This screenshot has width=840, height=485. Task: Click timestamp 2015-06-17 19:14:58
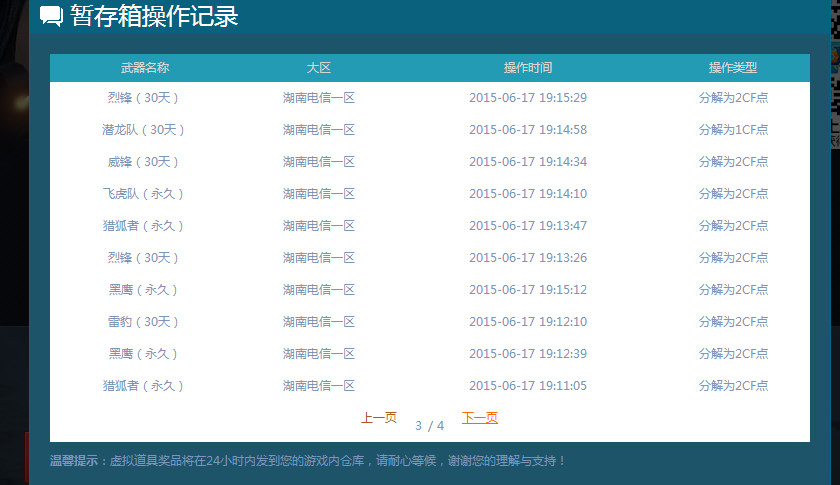tap(528, 130)
